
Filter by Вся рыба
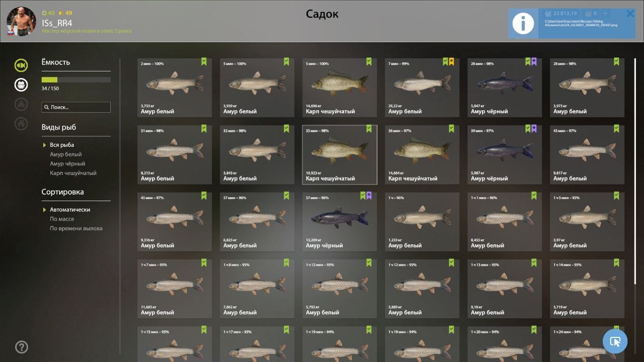point(62,145)
